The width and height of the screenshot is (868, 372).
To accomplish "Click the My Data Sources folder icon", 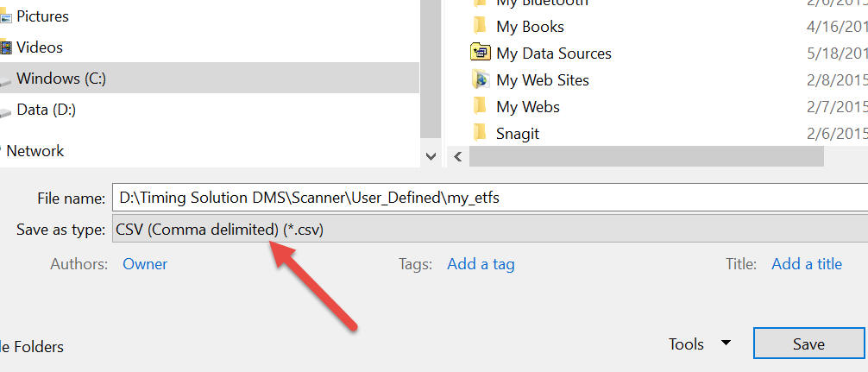I will coord(481,54).
